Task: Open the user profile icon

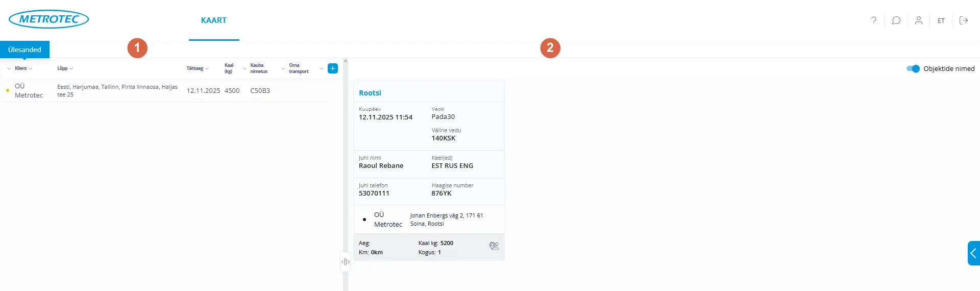Action: 919,20
